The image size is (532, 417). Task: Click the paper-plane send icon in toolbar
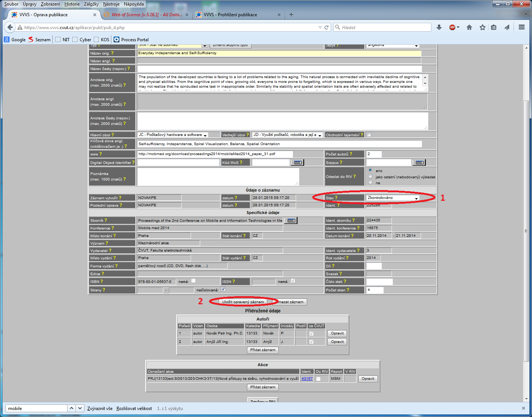[x=507, y=27]
